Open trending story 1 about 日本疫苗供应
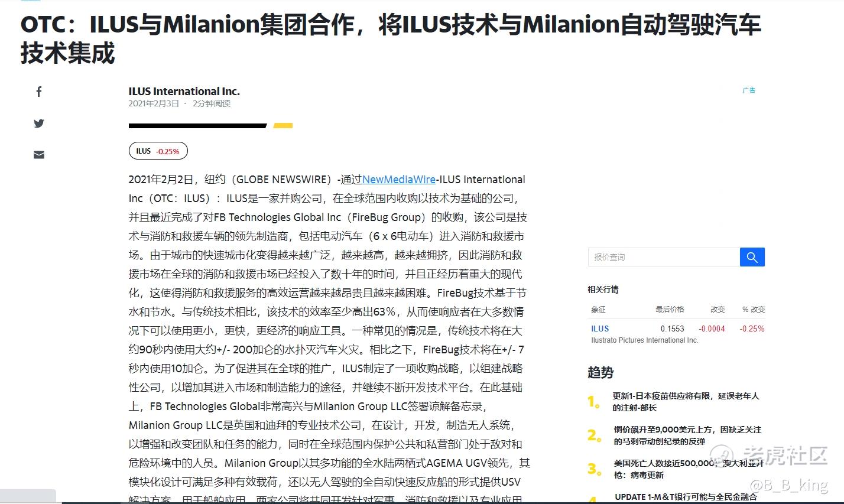 click(686, 402)
